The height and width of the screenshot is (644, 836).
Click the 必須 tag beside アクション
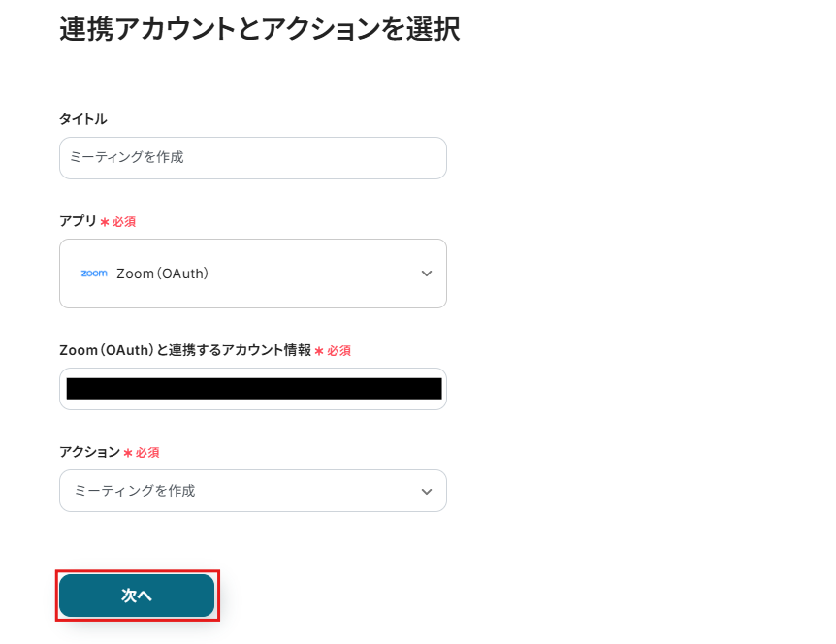147,453
